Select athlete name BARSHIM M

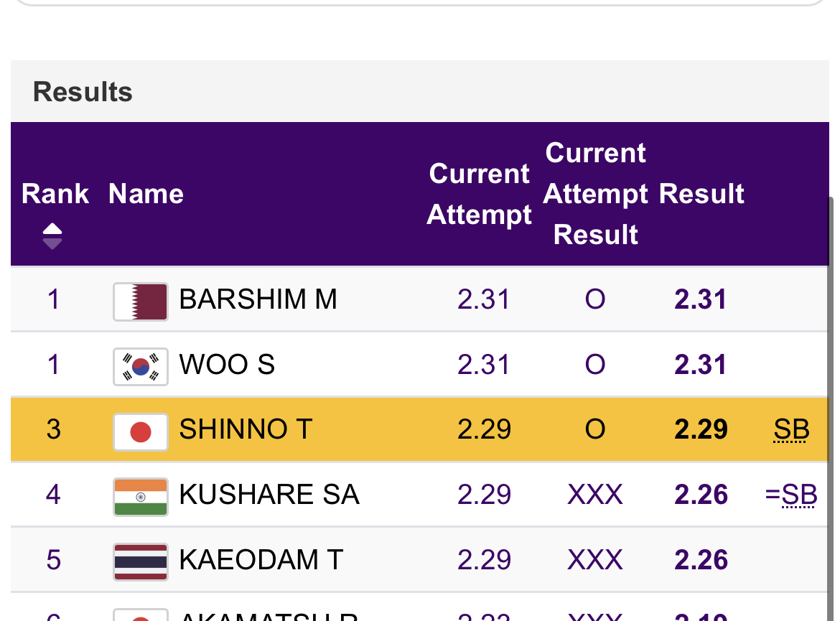click(258, 299)
